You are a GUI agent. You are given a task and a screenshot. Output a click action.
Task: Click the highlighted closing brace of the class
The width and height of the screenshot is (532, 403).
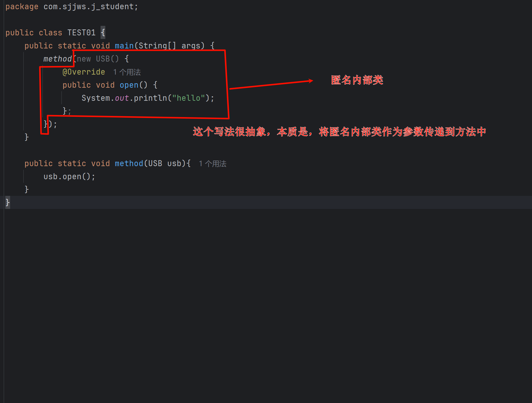click(x=7, y=202)
